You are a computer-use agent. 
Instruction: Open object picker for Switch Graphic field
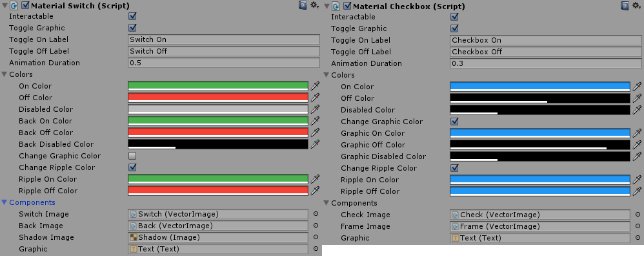316,249
